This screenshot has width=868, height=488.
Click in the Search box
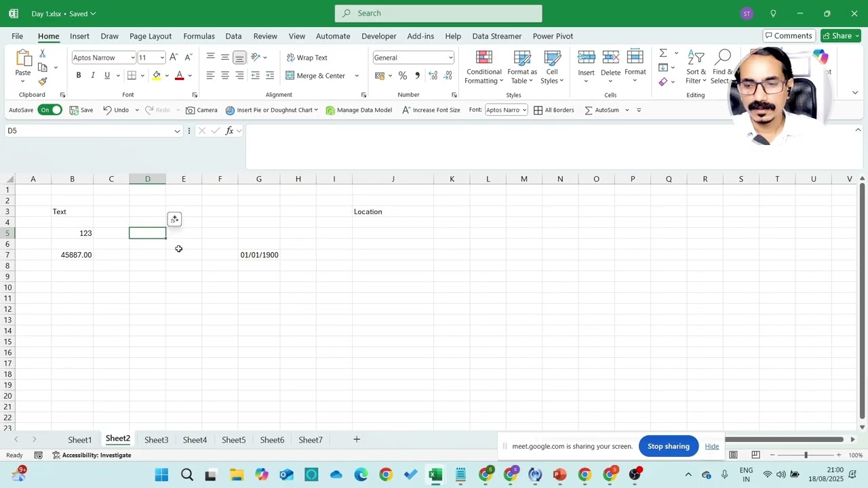click(x=438, y=13)
